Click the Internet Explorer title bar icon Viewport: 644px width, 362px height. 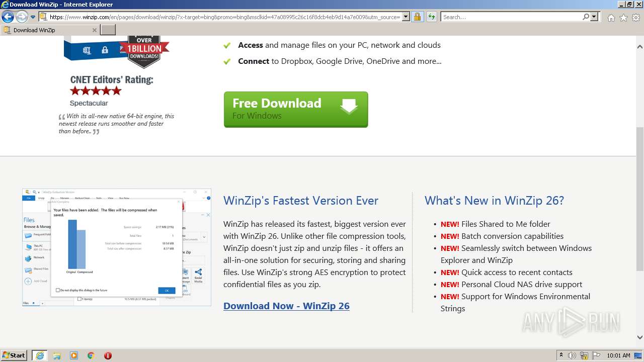pyautogui.click(x=5, y=5)
